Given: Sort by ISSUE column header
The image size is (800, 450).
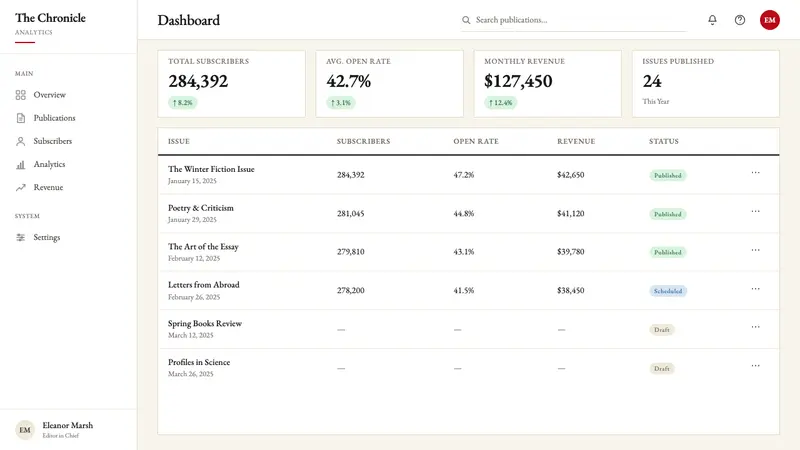Looking at the screenshot, I should (179, 141).
